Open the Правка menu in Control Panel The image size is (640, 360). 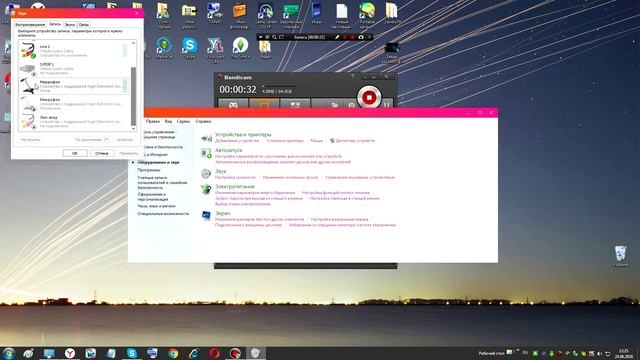tap(153, 121)
